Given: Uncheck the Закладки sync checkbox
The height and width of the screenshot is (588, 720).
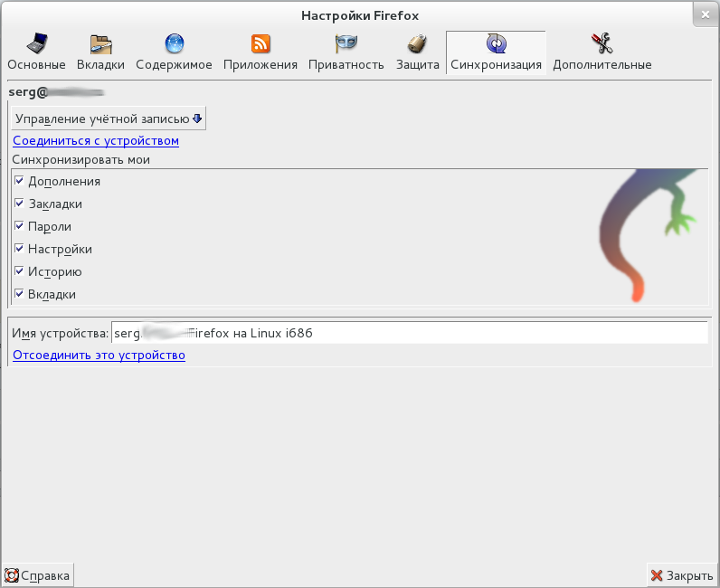Looking at the screenshot, I should tap(19, 203).
